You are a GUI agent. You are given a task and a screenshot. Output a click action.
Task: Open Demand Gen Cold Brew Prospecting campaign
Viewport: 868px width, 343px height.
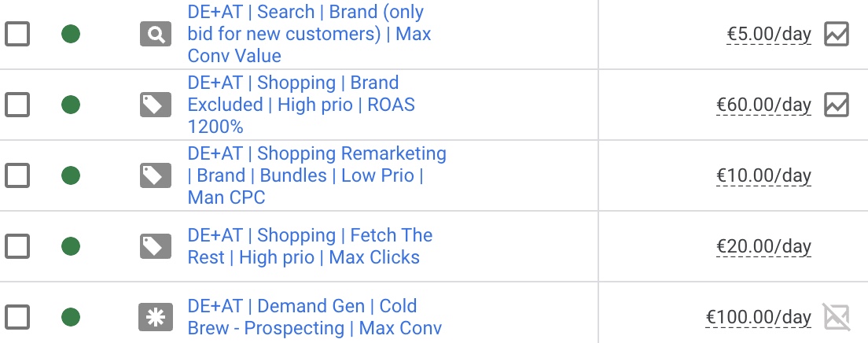tap(314, 317)
